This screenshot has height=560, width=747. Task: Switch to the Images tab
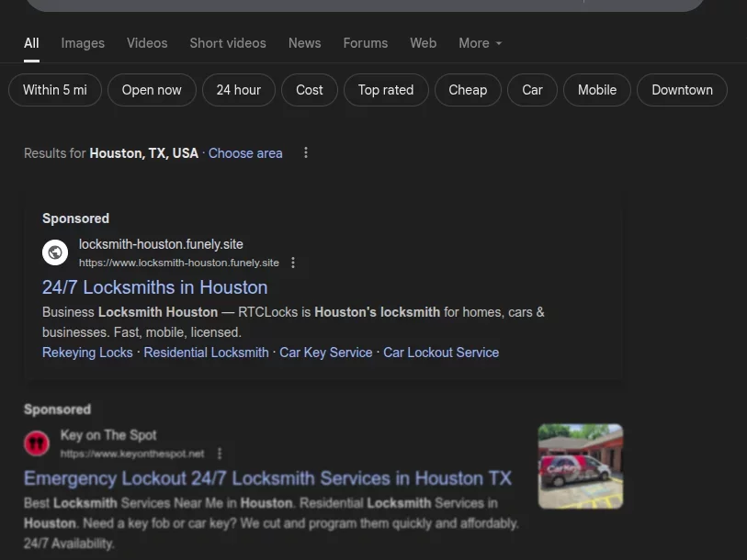83,43
